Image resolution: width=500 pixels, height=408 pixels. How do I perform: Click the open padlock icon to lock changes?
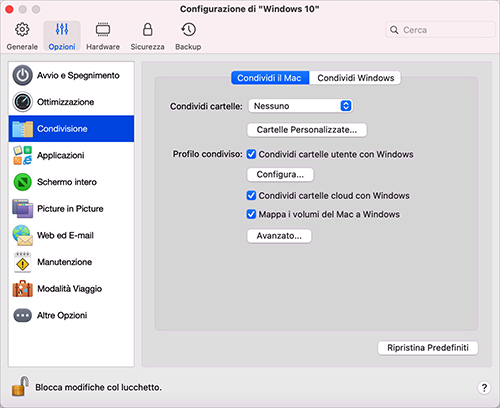tap(20, 387)
